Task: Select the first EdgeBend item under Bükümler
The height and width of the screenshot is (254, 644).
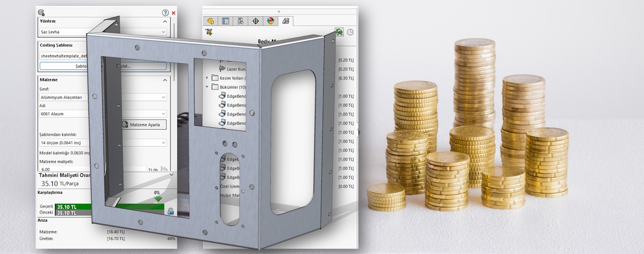Action: click(x=232, y=96)
